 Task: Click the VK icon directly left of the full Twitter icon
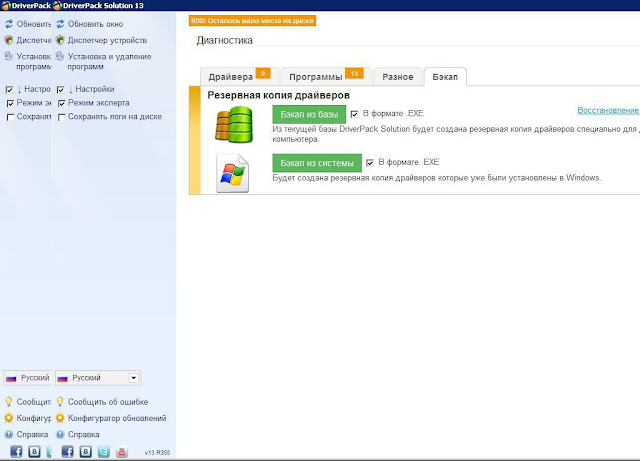point(85,451)
